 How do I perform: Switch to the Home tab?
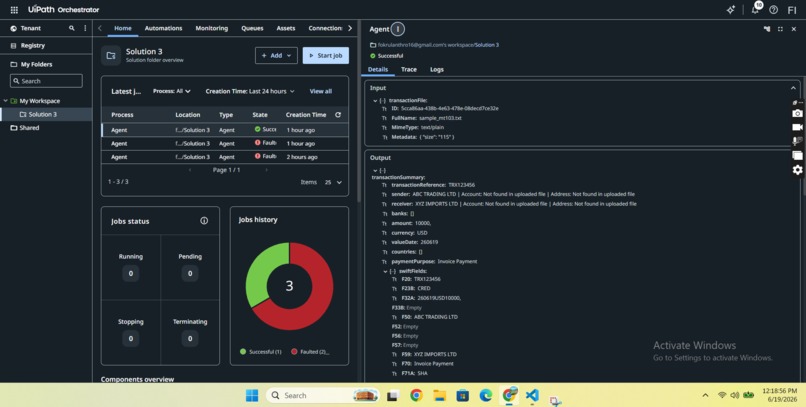(x=123, y=28)
